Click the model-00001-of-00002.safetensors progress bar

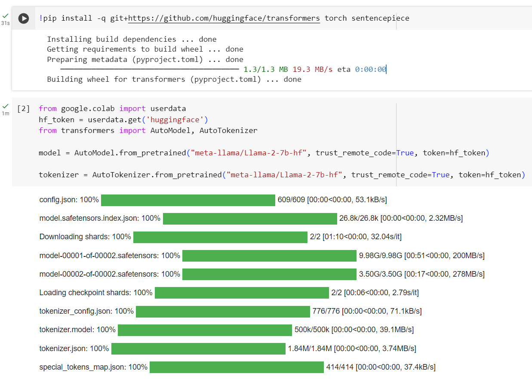[x=269, y=256]
